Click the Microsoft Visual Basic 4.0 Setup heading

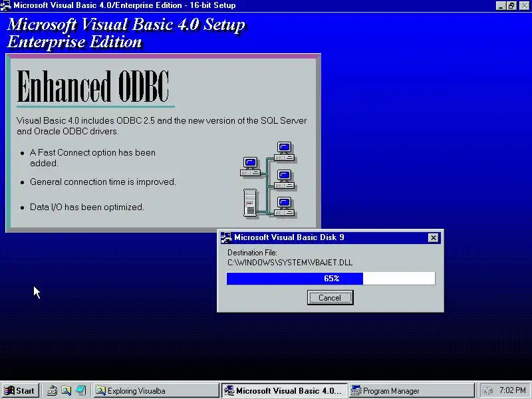click(126, 25)
